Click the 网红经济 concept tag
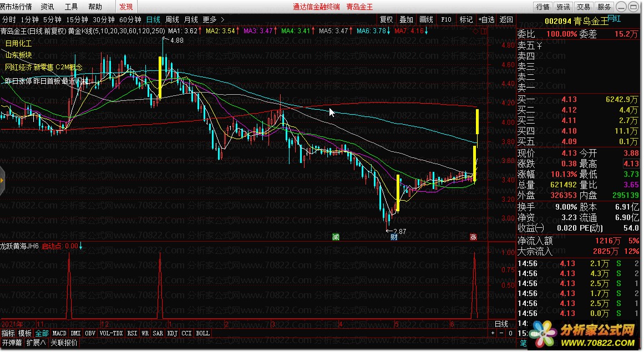 (18, 67)
